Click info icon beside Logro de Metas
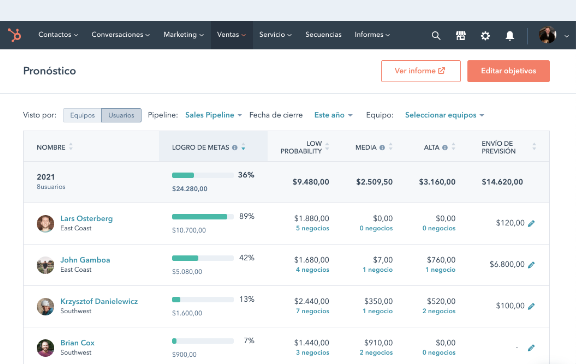 [x=234, y=148]
